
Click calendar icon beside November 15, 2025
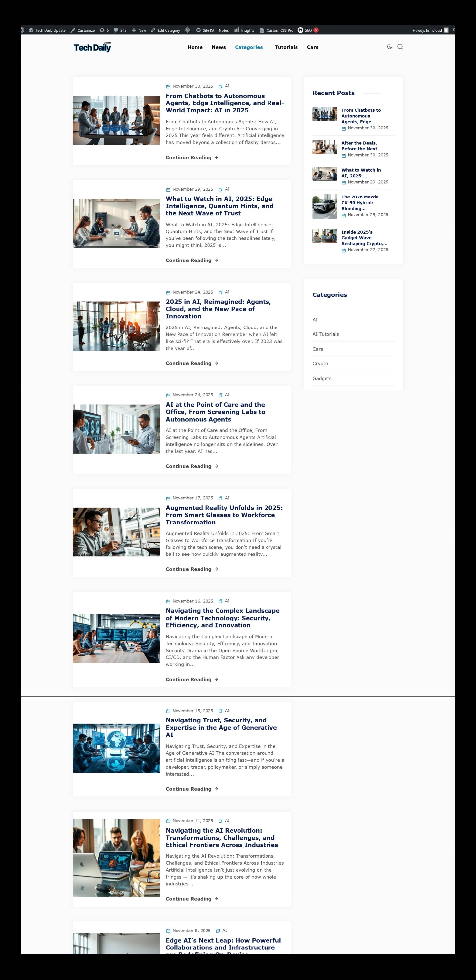(x=168, y=711)
